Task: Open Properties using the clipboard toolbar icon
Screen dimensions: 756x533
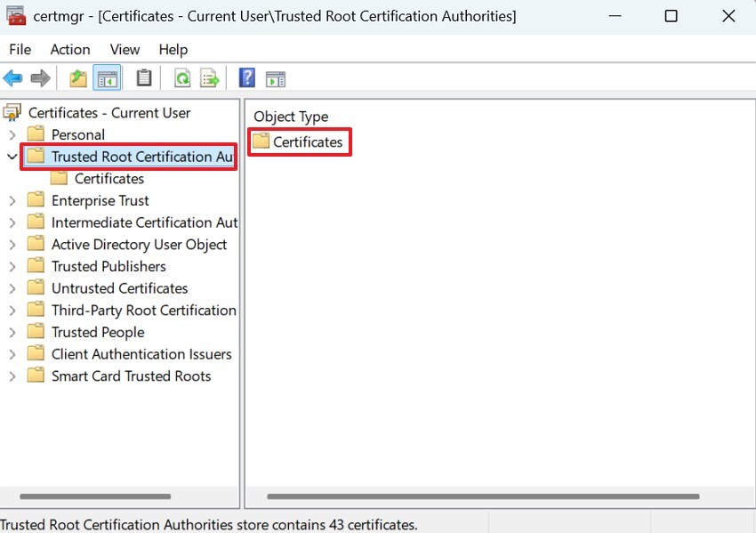Action: [x=142, y=77]
